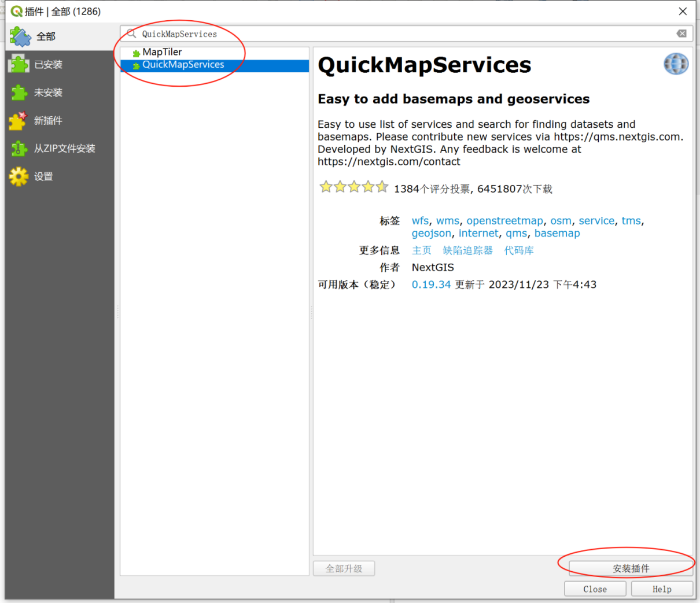This screenshot has height=603, width=700.
Task: Open the 设置 settings tab
Action: [60, 176]
